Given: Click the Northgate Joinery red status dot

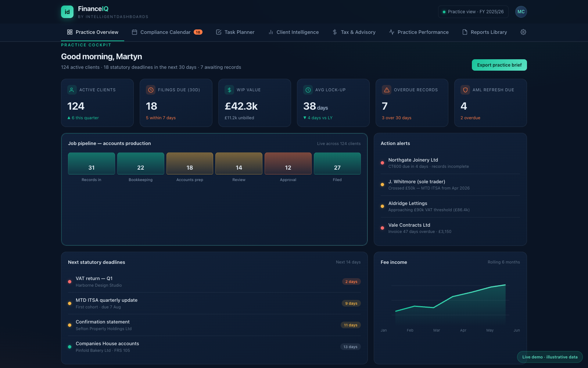Looking at the screenshot, I should (x=382, y=163).
